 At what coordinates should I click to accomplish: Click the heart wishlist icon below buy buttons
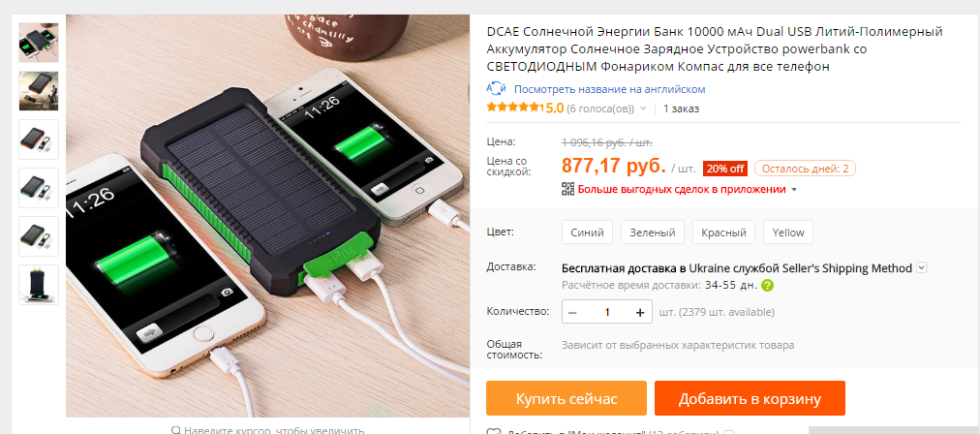pos(494,432)
